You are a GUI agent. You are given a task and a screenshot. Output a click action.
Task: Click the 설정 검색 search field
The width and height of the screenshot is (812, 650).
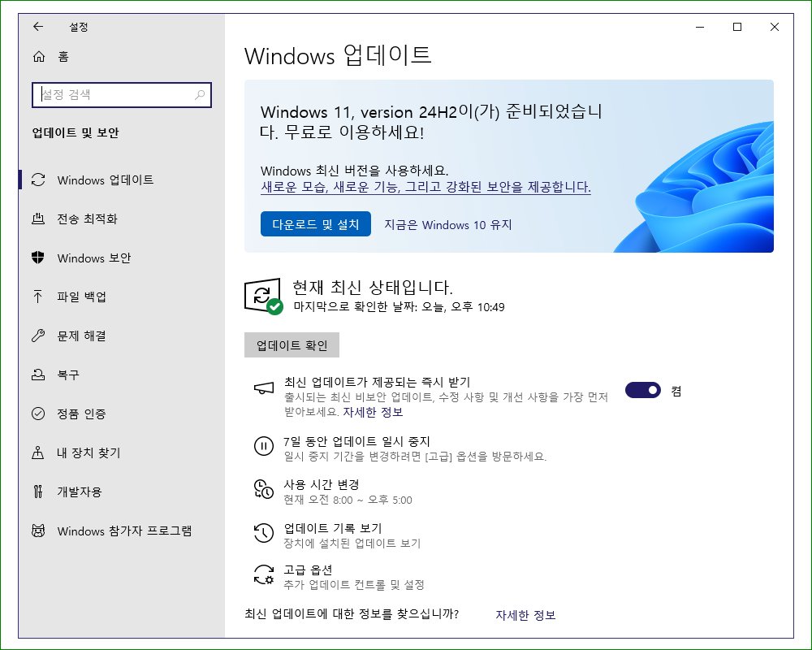tap(122, 95)
